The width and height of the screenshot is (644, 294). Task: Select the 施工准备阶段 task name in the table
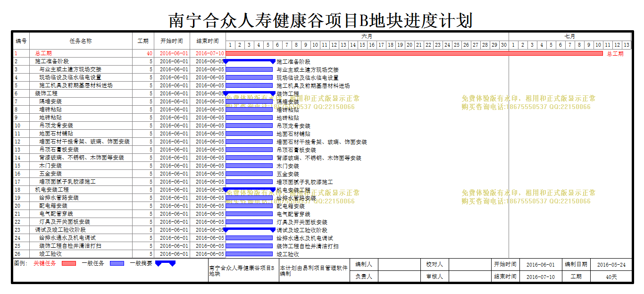point(52,61)
